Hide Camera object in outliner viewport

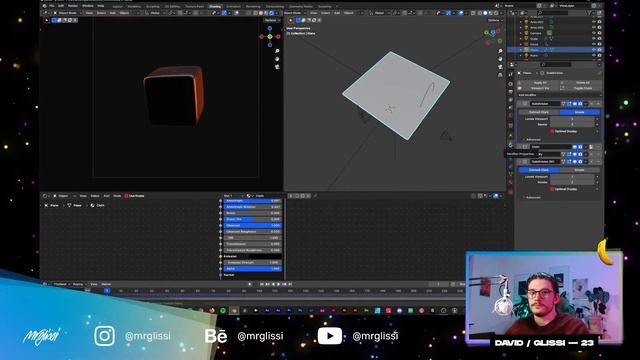click(x=594, y=33)
